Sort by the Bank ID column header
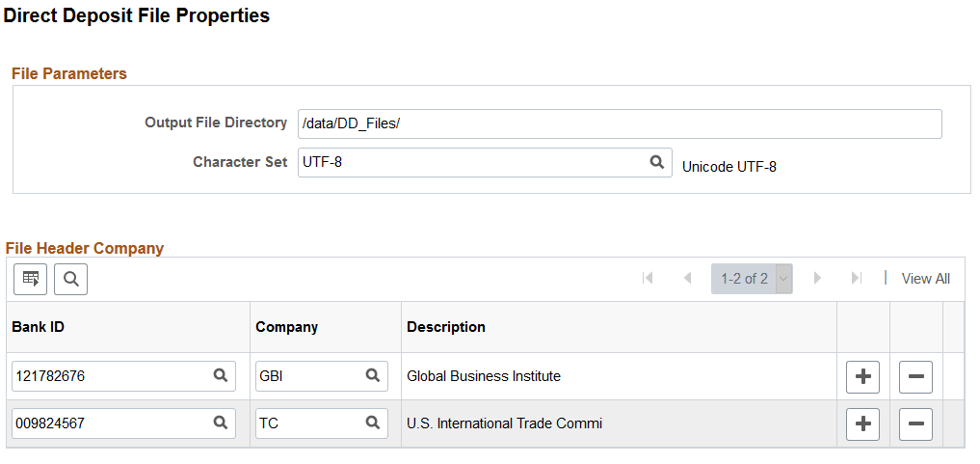Image resolution: width=980 pixels, height=464 pixels. point(38,327)
